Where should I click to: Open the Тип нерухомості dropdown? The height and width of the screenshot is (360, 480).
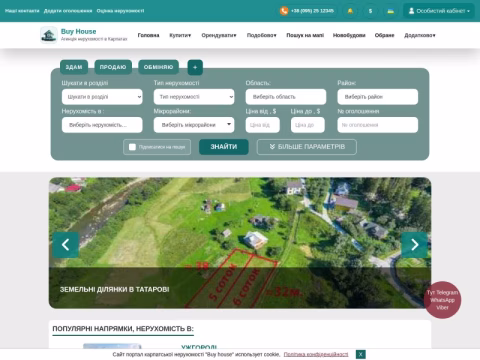point(194,97)
